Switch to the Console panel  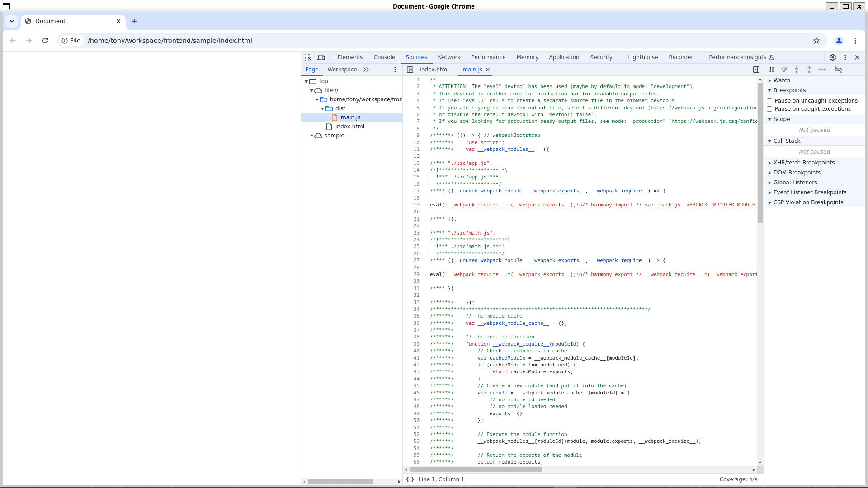point(384,57)
